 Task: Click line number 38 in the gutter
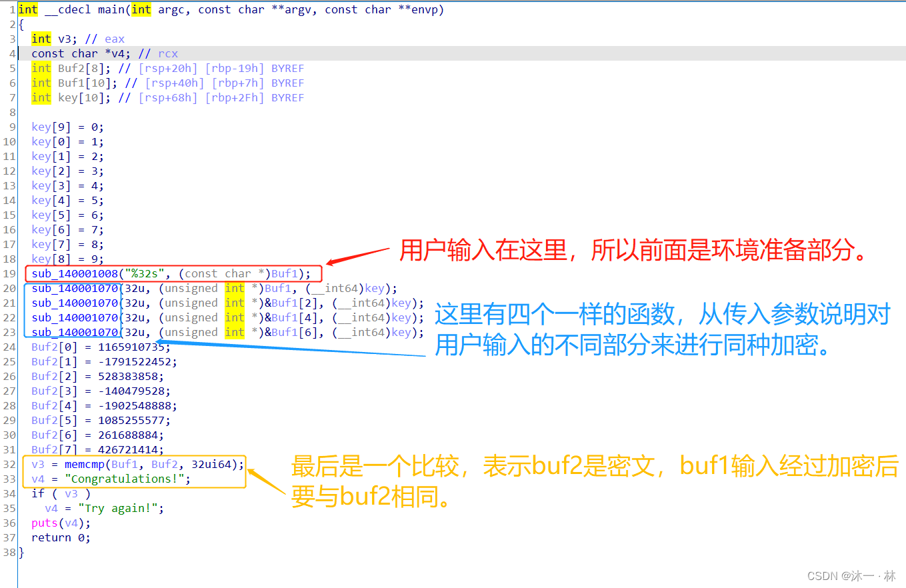click(9, 552)
